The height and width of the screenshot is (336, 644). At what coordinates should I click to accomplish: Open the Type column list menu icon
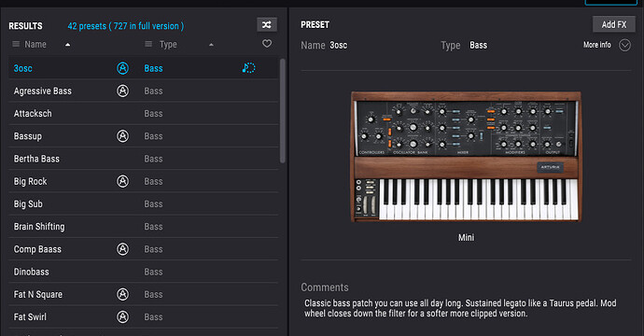coord(148,44)
